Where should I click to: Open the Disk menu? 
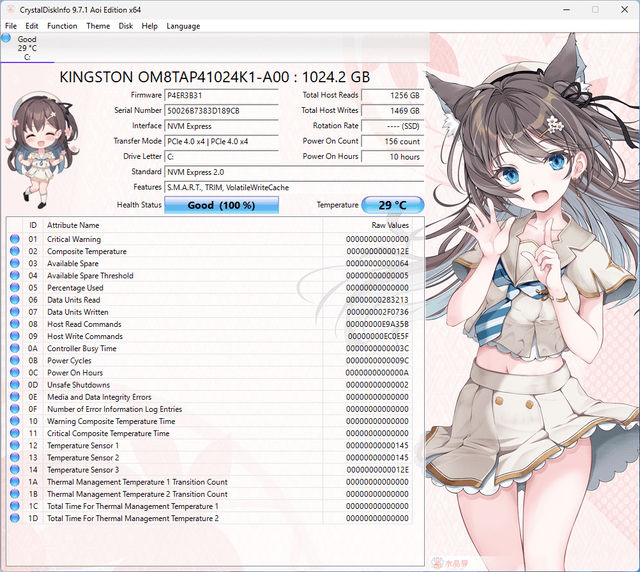[x=126, y=26]
